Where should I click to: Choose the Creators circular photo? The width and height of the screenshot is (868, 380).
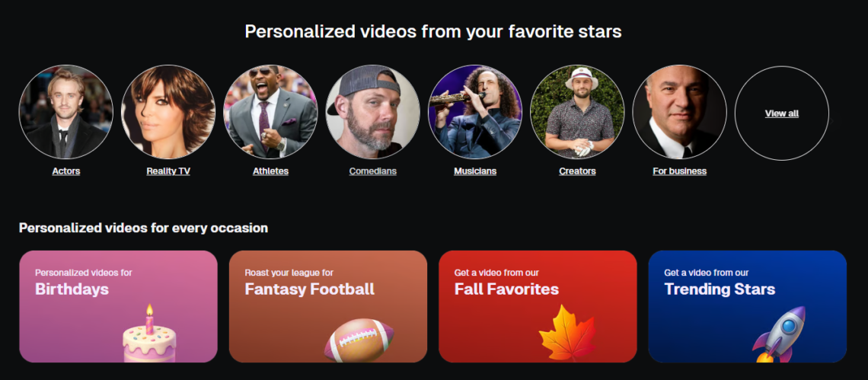pos(577,112)
